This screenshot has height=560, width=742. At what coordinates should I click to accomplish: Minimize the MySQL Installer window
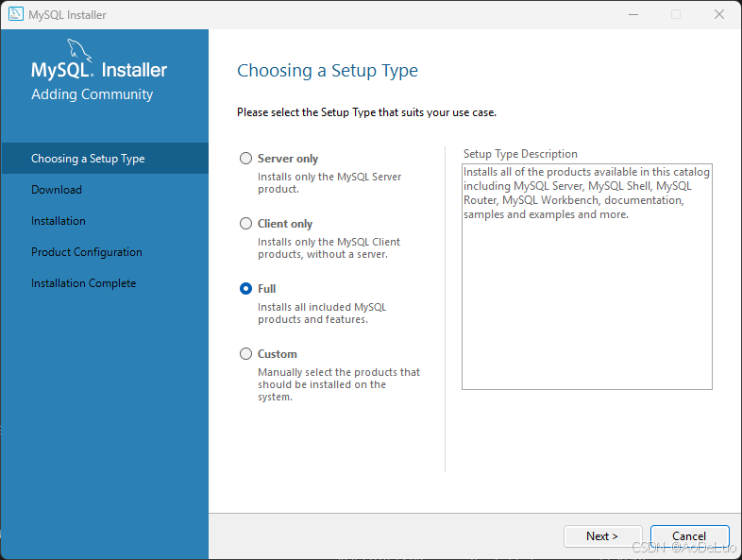coord(633,14)
